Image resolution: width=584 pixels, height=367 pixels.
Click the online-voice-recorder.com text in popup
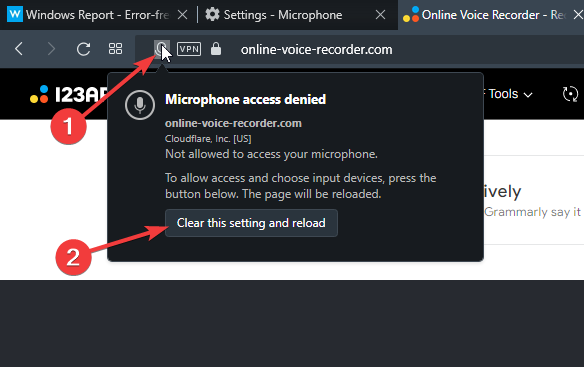coord(233,123)
